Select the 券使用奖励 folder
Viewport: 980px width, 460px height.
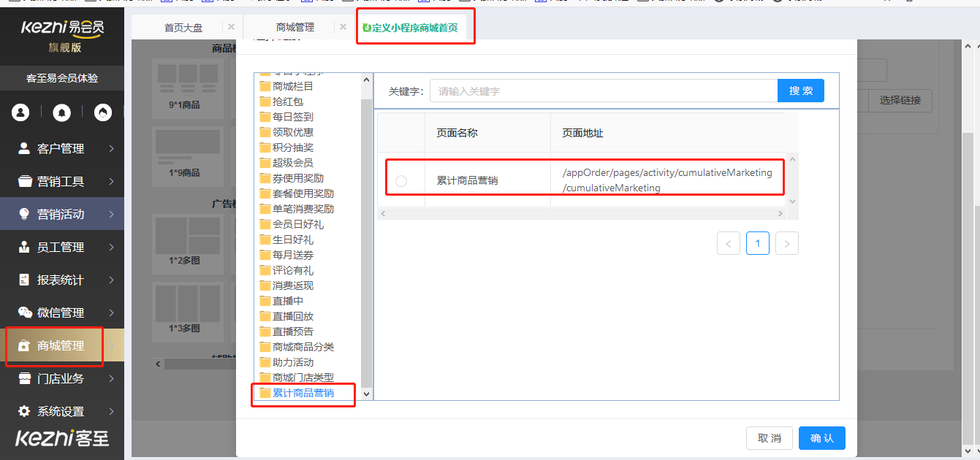[x=292, y=178]
